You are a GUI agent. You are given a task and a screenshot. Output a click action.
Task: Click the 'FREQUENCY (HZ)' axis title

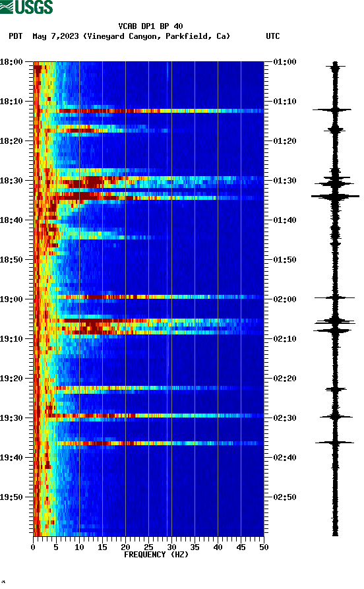(156, 555)
